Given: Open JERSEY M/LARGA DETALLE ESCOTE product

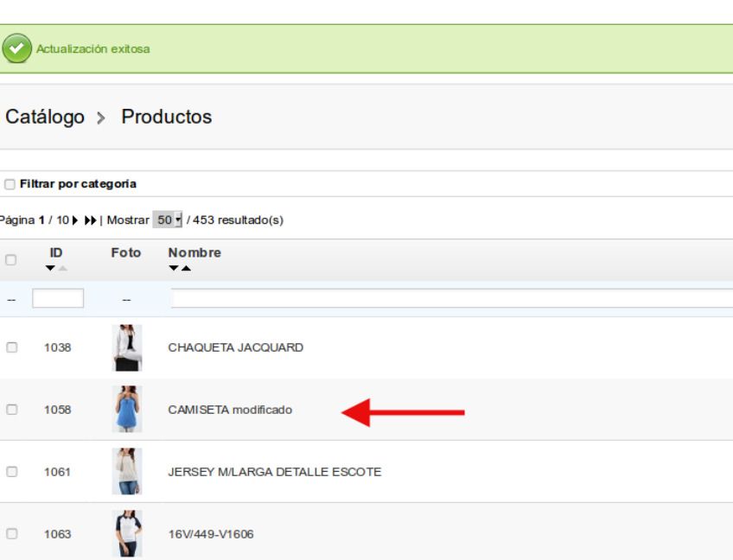Looking at the screenshot, I should pyautogui.click(x=274, y=472).
